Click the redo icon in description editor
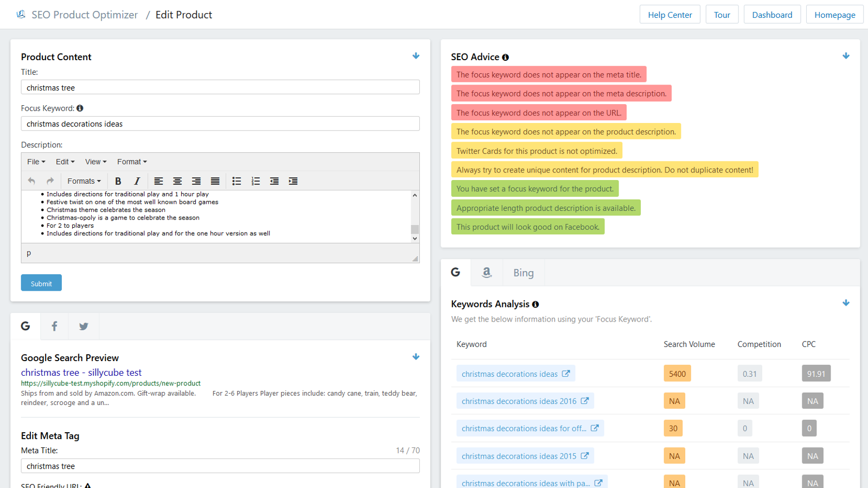This screenshot has width=868, height=488. point(50,181)
